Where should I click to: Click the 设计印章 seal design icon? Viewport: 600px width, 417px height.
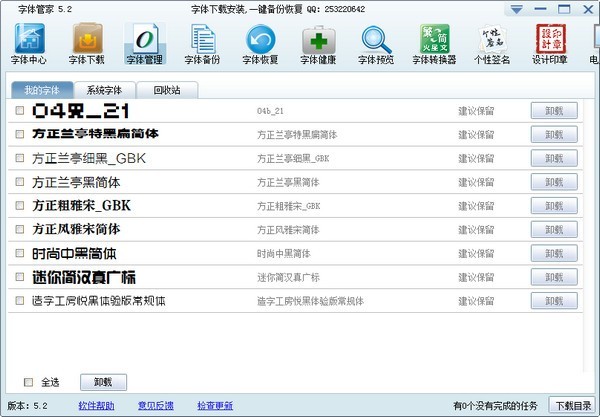[x=550, y=45]
